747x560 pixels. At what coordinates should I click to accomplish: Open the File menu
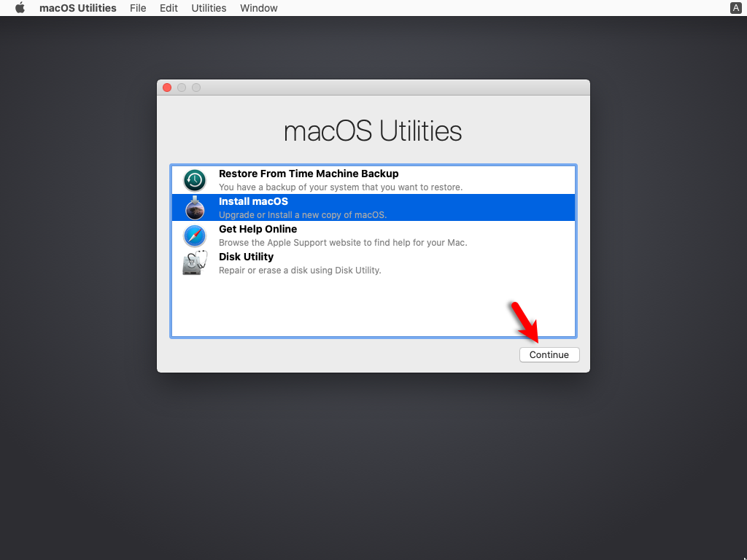pyautogui.click(x=138, y=8)
